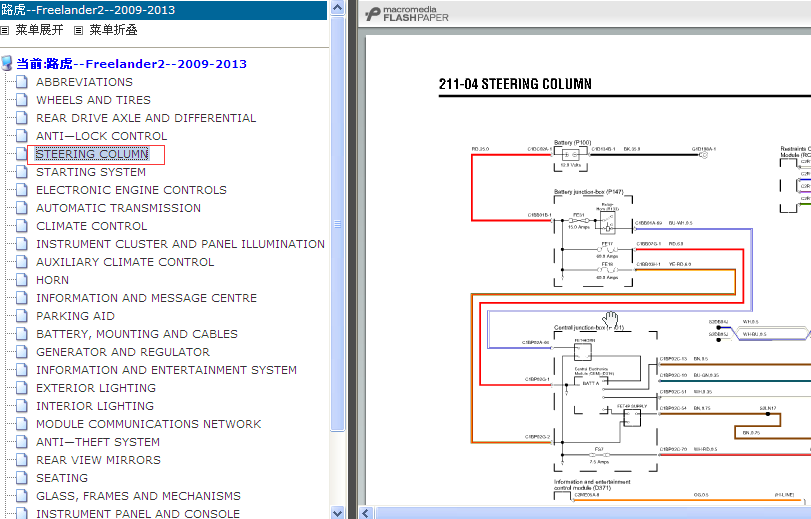Image resolution: width=811 pixels, height=519 pixels.
Task: Open the EXTERIOR LIGHTING entry
Action: click(x=96, y=388)
